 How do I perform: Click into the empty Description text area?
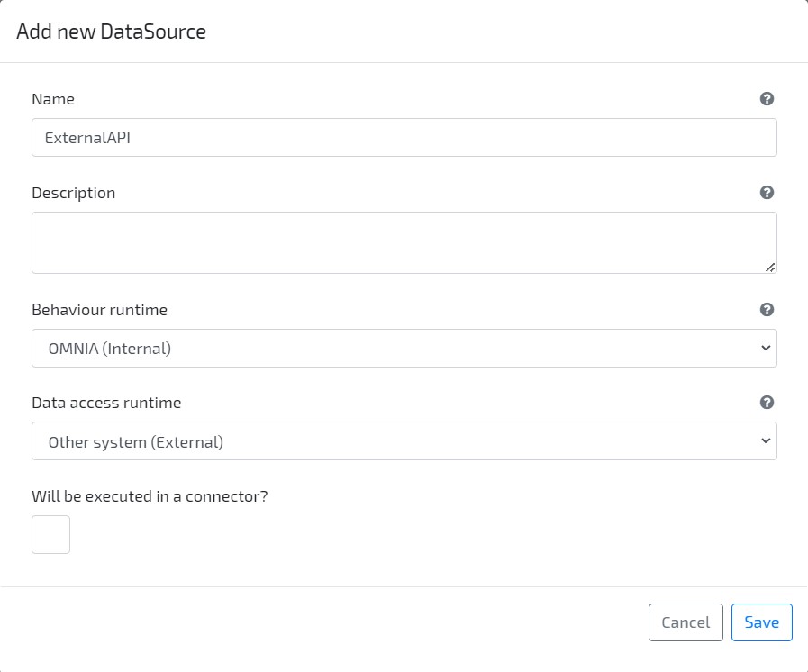(404, 242)
